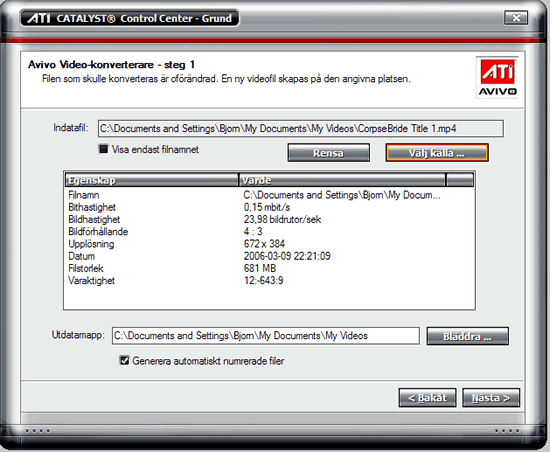This screenshot has height=452, width=550.
Task: Select the Upplösning 672 x 384 row
Action: coord(269,244)
